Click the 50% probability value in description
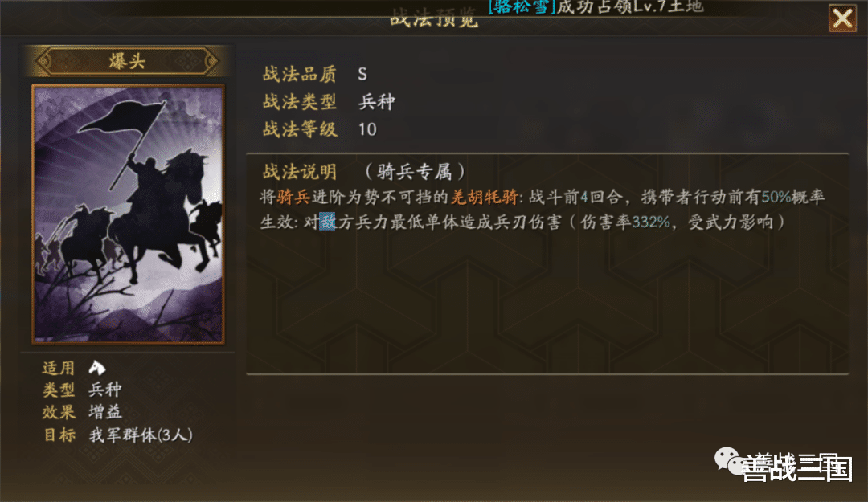The width and height of the screenshot is (868, 502). point(776,197)
